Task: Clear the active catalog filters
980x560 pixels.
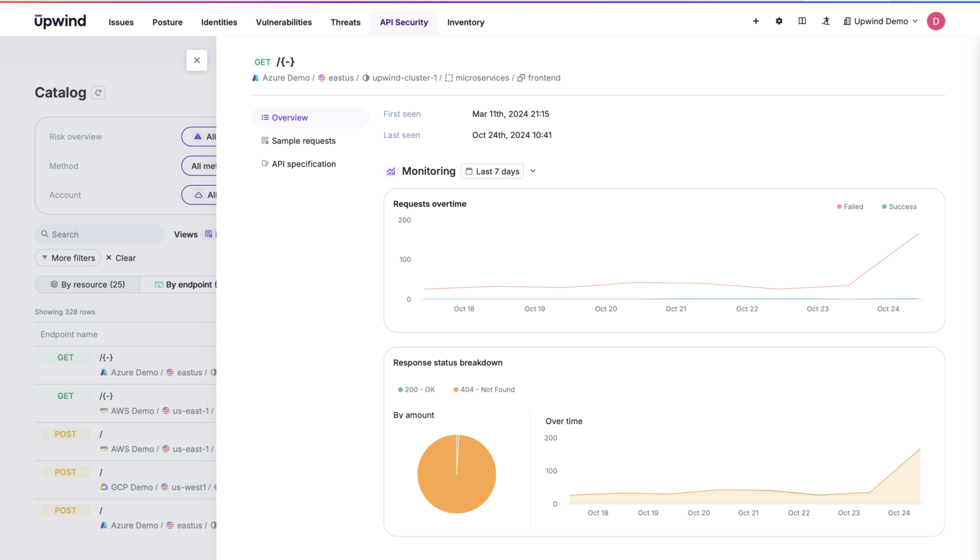Action: point(121,257)
